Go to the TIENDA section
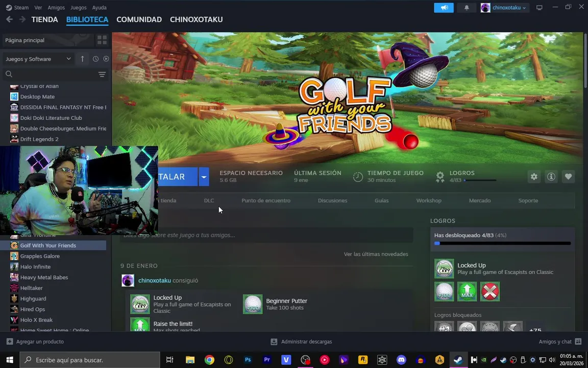Screen dimensions: 588x368 [44, 19]
